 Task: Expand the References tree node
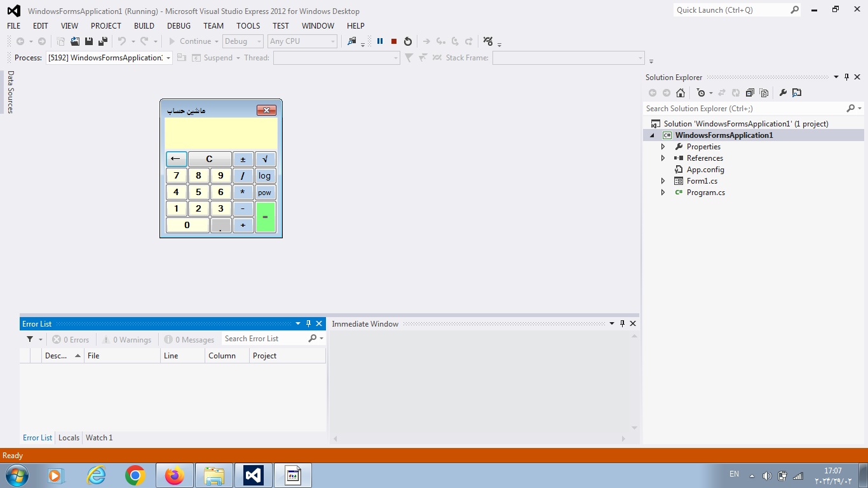663,158
